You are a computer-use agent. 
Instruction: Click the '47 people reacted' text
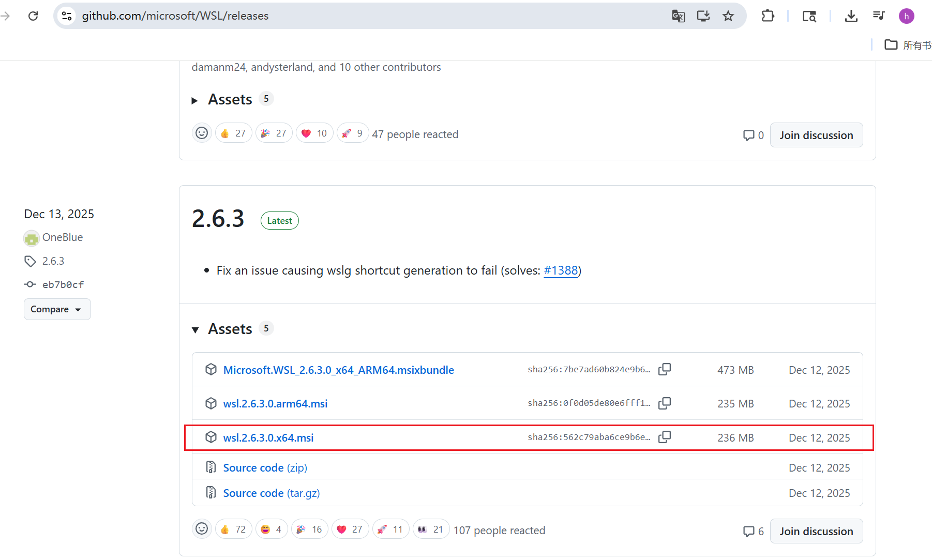click(x=415, y=134)
